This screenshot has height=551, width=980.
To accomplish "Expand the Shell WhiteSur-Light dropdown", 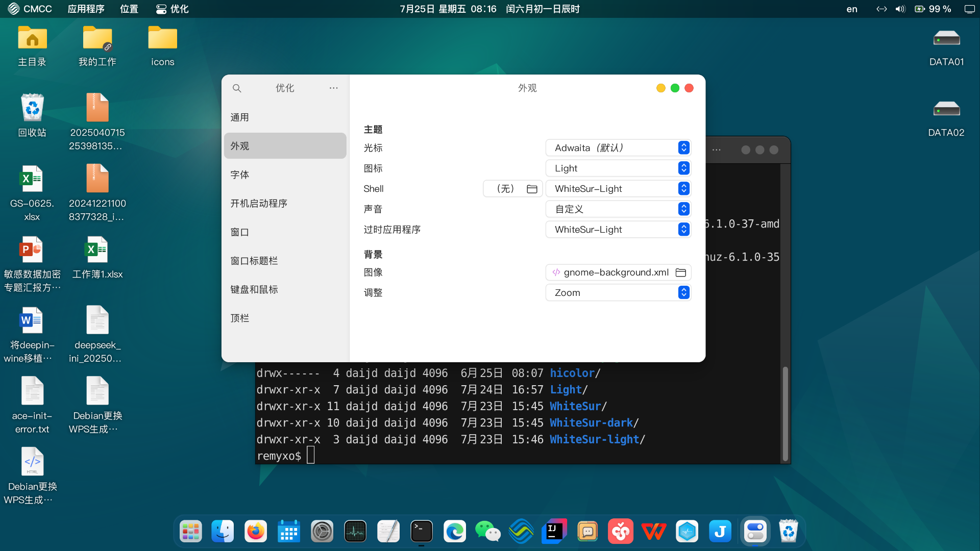I will tap(618, 189).
